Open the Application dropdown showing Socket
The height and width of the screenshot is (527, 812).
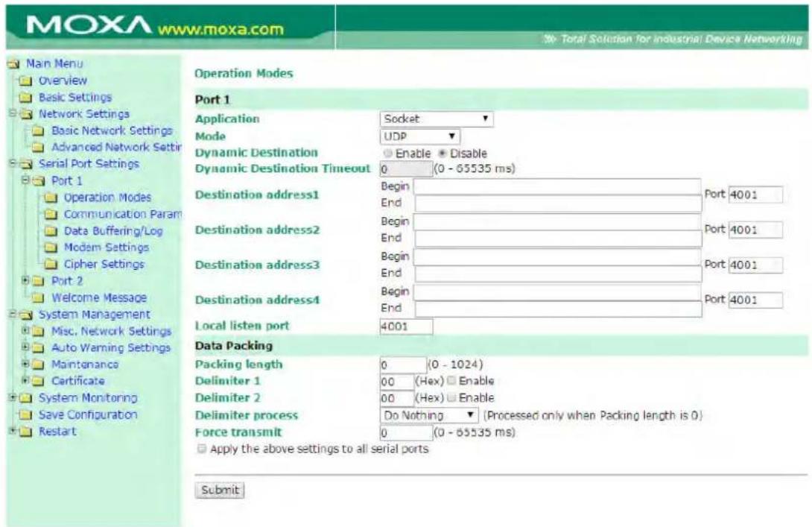click(x=437, y=119)
